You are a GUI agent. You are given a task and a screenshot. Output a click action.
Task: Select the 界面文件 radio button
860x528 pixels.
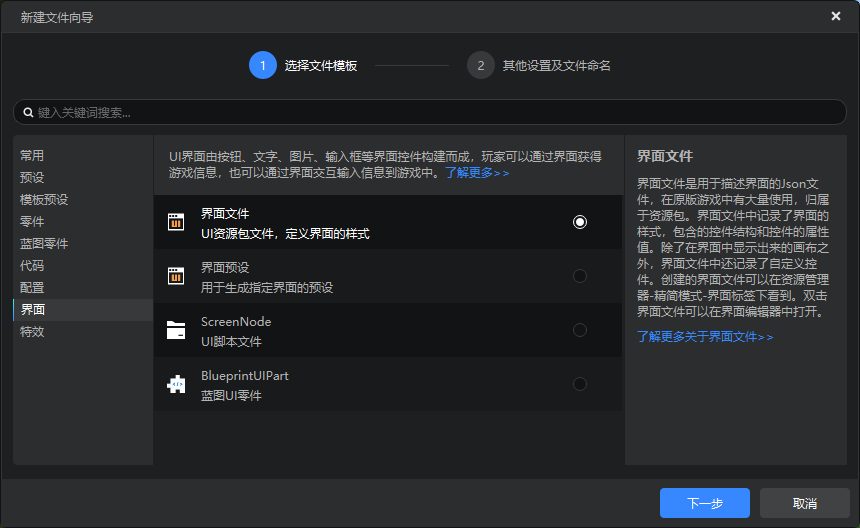[x=580, y=222]
